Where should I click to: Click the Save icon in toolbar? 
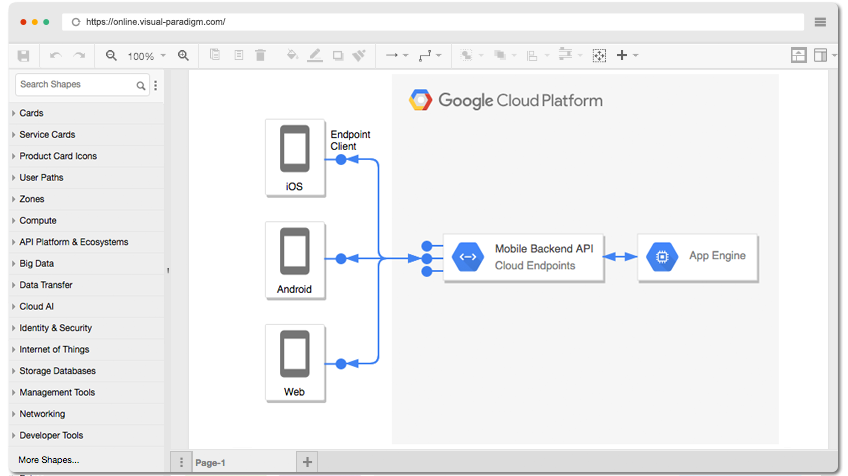tap(23, 56)
